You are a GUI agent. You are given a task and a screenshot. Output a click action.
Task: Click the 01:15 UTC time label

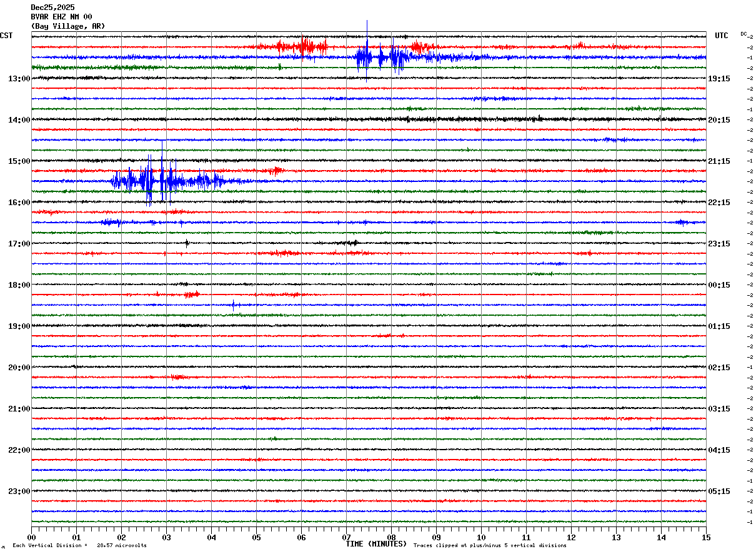coord(719,326)
